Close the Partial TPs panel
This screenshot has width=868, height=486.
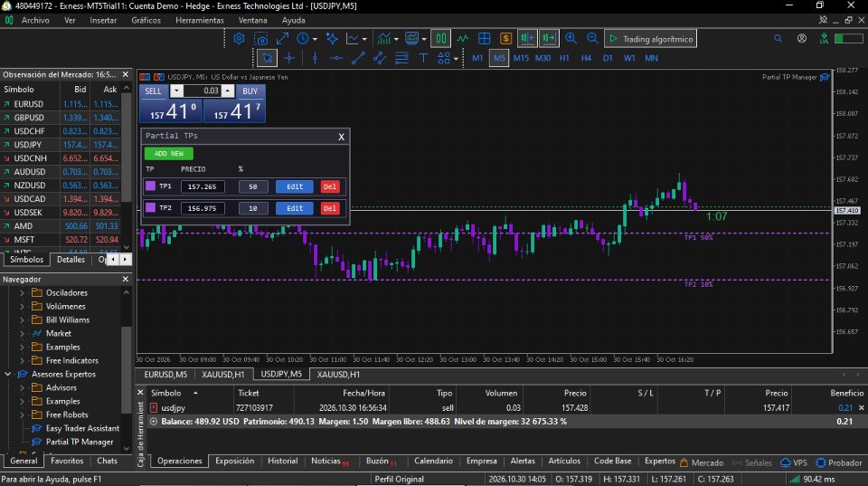tap(342, 137)
